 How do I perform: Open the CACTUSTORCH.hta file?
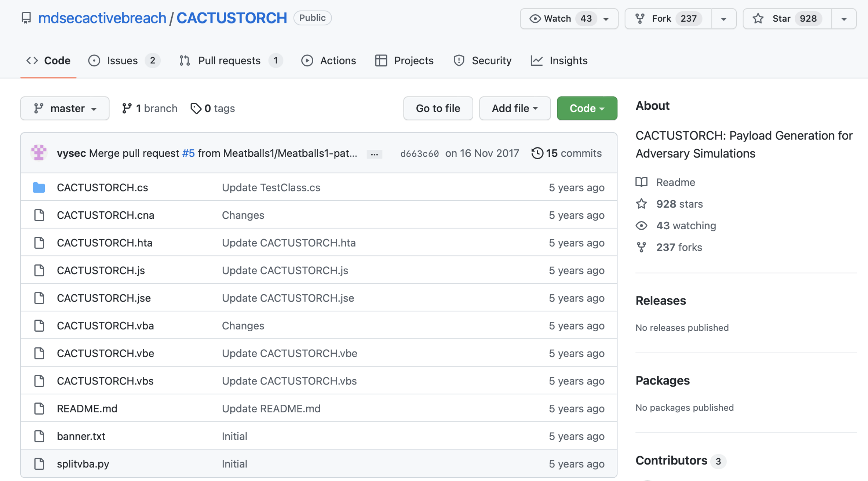coord(104,243)
